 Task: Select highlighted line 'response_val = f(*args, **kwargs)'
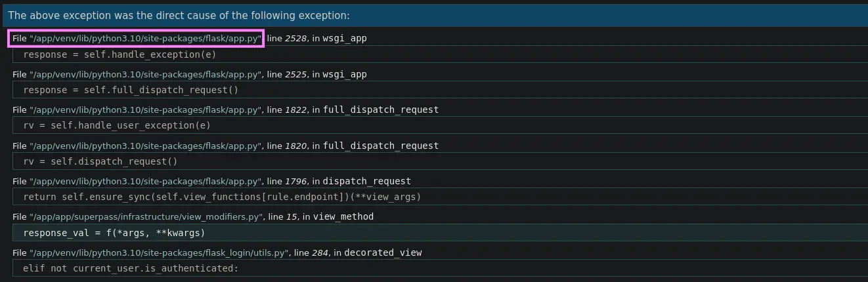pyautogui.click(x=440, y=233)
